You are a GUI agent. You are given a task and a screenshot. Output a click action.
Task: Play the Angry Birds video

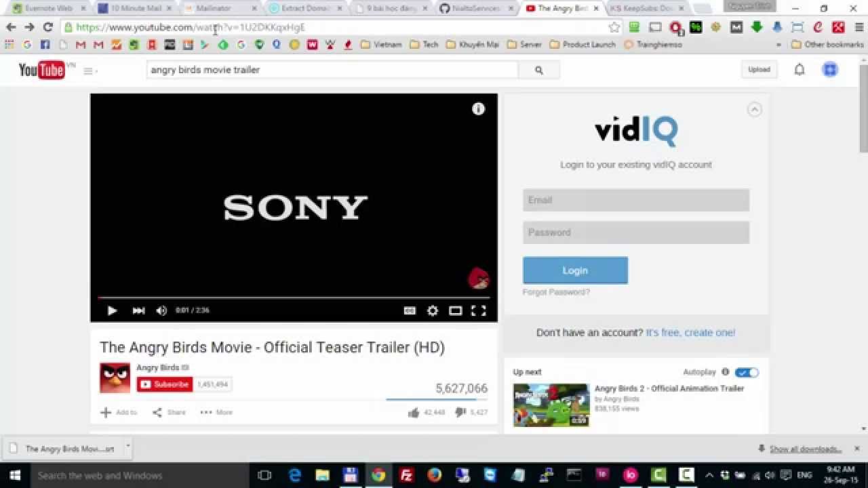pos(112,310)
